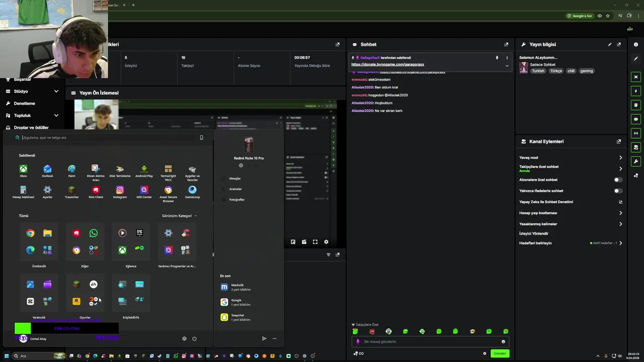Expand the Yavaş mod option
Image resolution: width=644 pixels, height=362 pixels.
620,157
